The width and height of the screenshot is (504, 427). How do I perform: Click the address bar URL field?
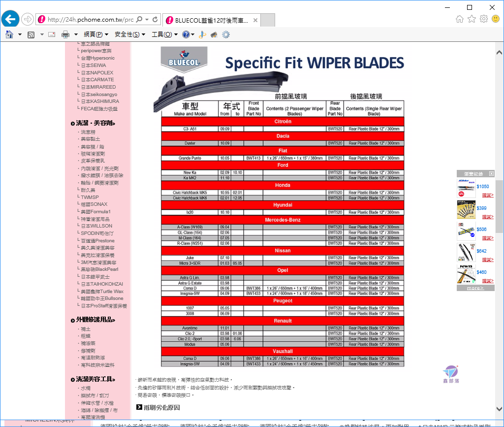click(x=91, y=20)
